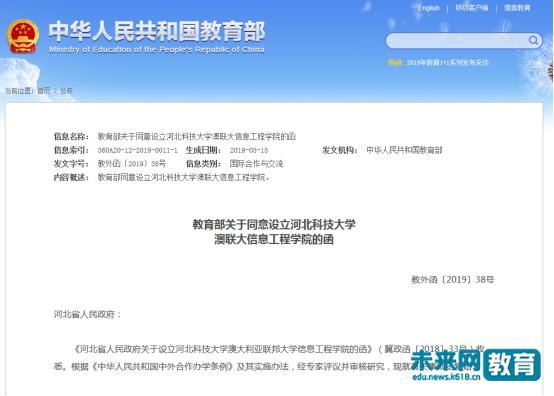Click the national emblem logo
554x396 pixels.
(x=23, y=36)
